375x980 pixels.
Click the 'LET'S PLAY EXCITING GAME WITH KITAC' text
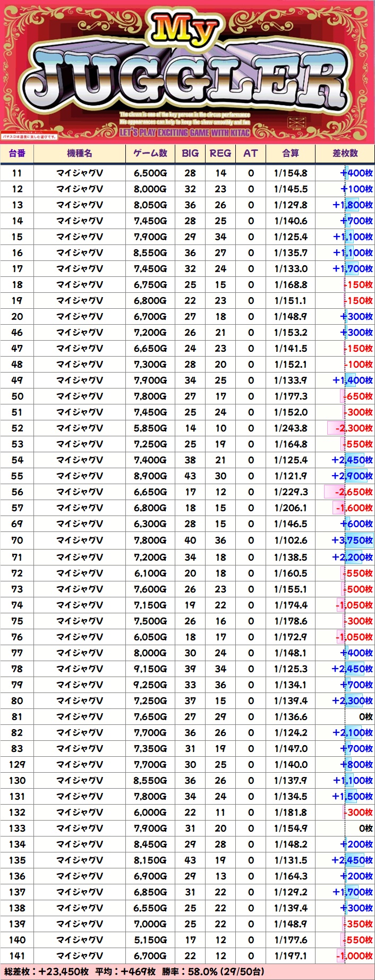(184, 132)
